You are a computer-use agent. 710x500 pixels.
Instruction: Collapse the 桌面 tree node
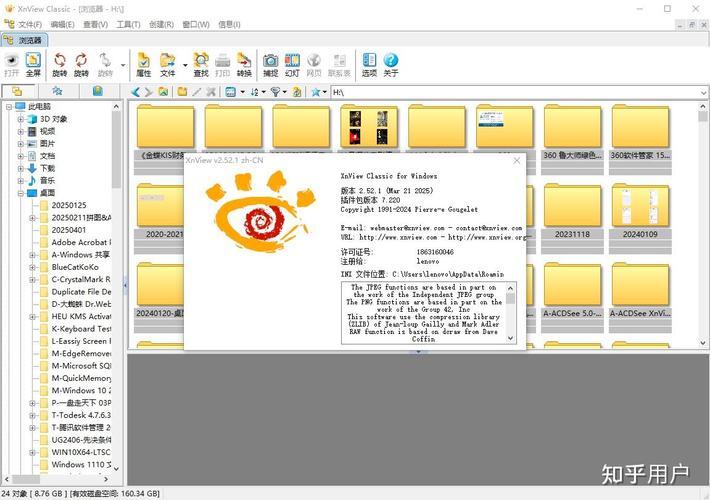(x=20, y=193)
